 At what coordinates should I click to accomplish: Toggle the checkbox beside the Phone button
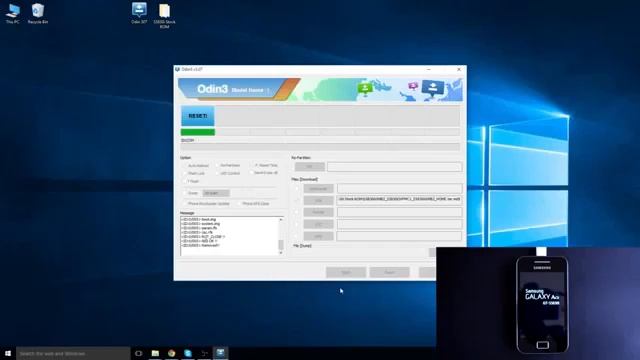tap(297, 212)
